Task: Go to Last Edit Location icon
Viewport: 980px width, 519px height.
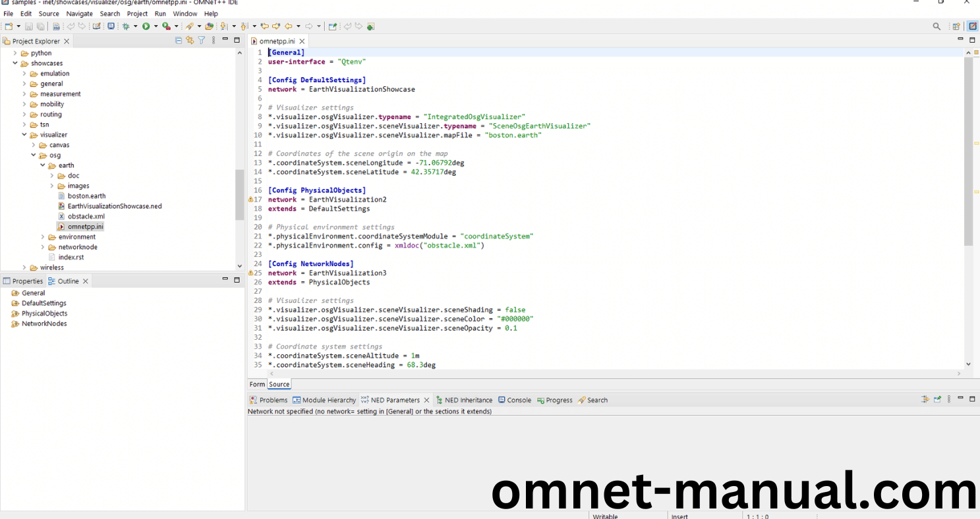Action: click(x=265, y=26)
